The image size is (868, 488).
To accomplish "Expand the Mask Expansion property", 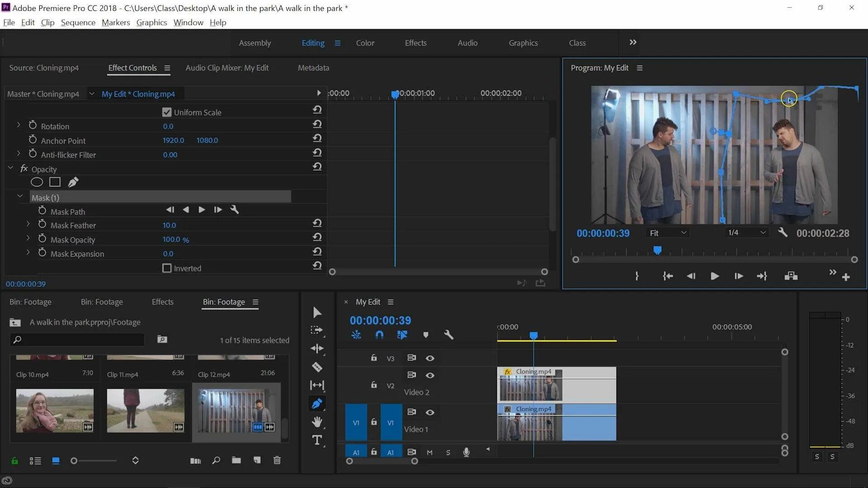I will click(28, 253).
